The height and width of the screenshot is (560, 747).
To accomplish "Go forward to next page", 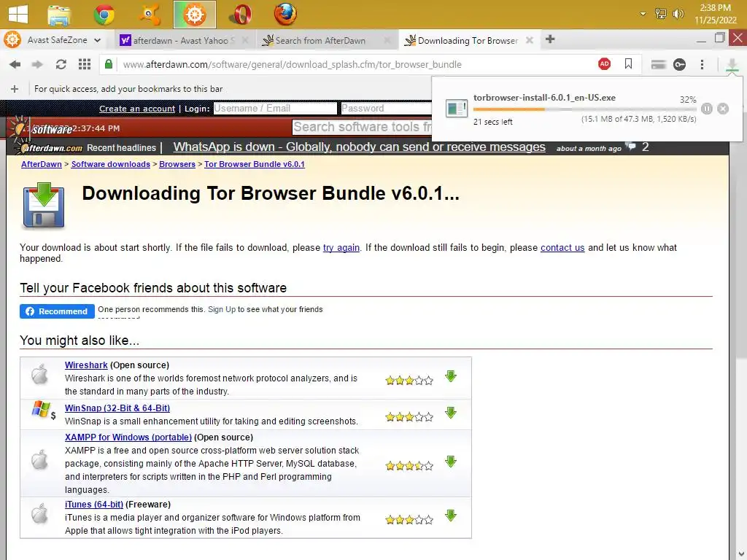I will pos(37,64).
